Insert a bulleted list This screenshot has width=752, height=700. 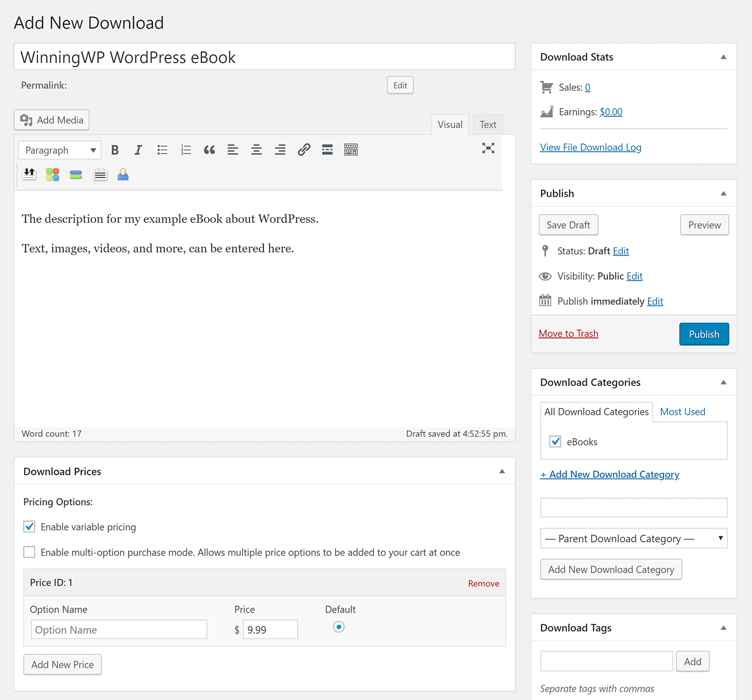coord(162,150)
